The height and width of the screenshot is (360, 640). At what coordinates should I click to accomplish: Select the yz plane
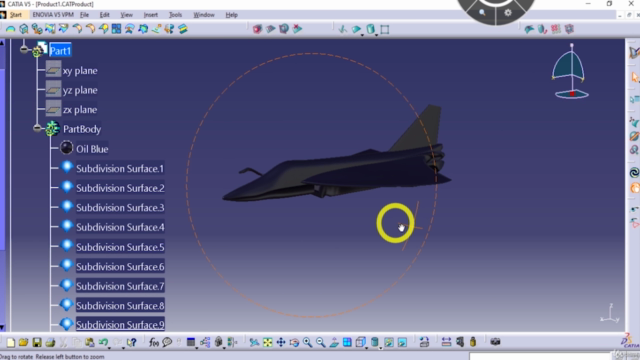click(80, 90)
